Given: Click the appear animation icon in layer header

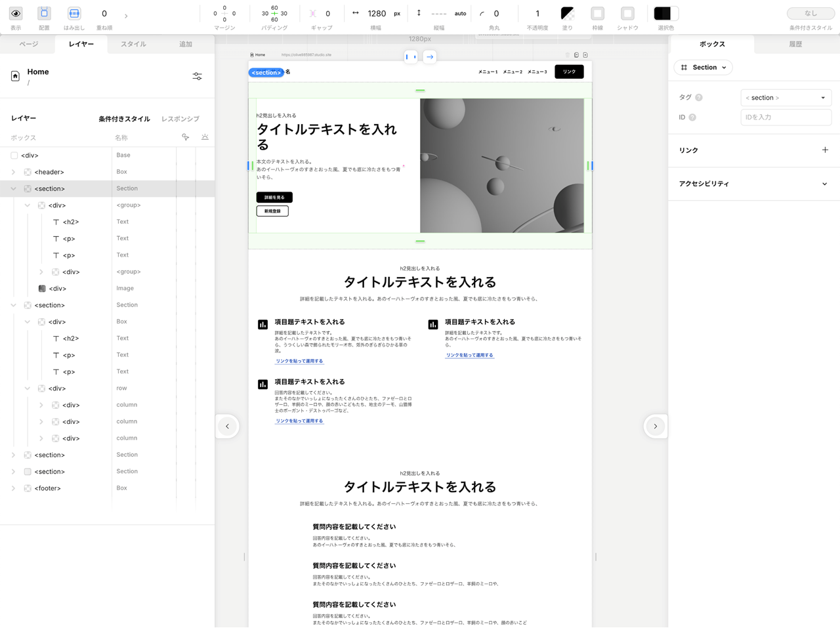Looking at the screenshot, I should [x=205, y=137].
